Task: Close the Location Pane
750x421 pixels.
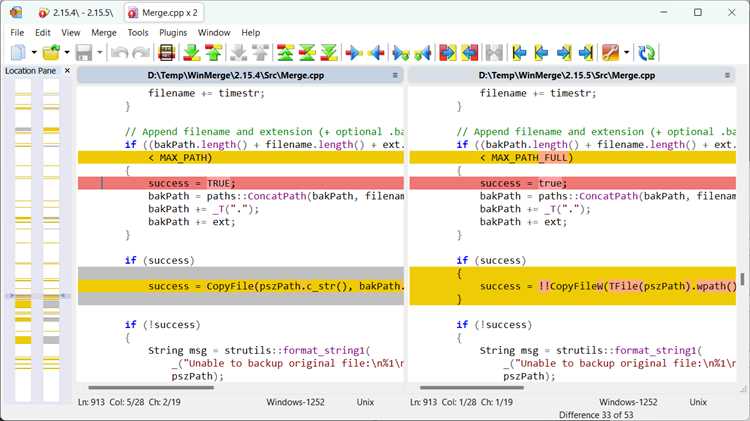Action: [67, 71]
